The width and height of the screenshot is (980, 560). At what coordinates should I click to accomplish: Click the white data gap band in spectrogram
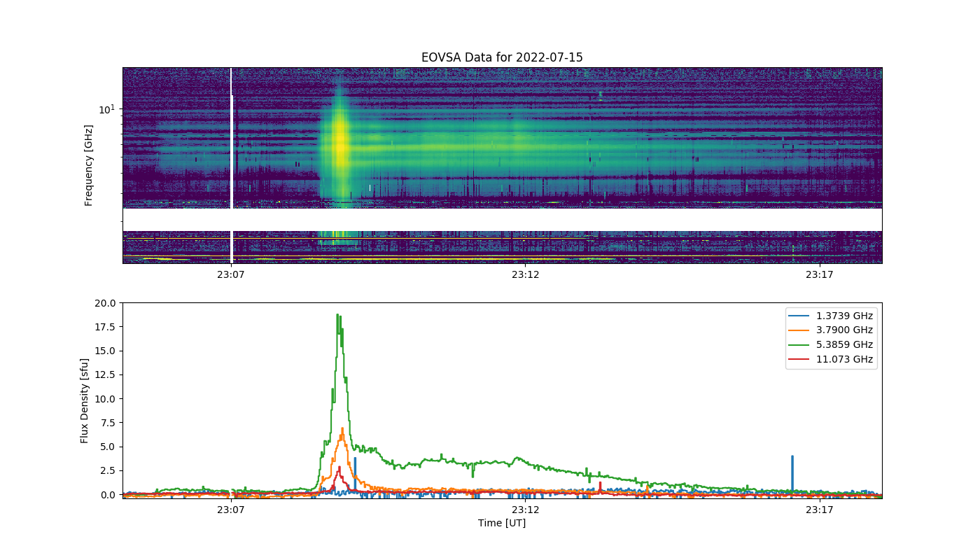(x=502, y=219)
